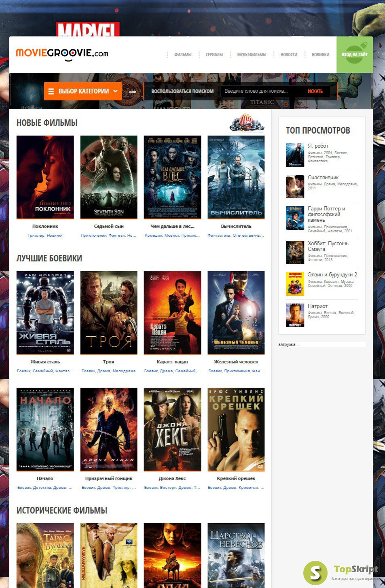385x588 pixels.
Task: Open Элвин и бурундуки 2 thumbnail
Action: tap(295, 284)
